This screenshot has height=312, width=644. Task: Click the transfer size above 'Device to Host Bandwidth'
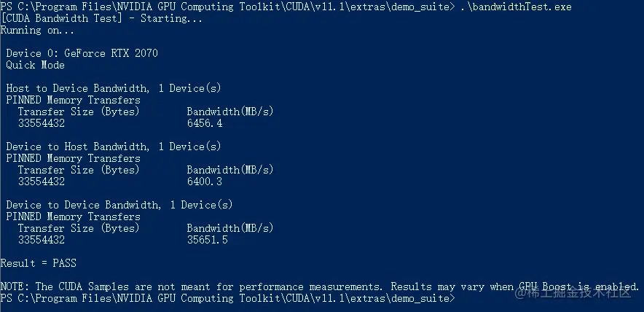pos(42,123)
